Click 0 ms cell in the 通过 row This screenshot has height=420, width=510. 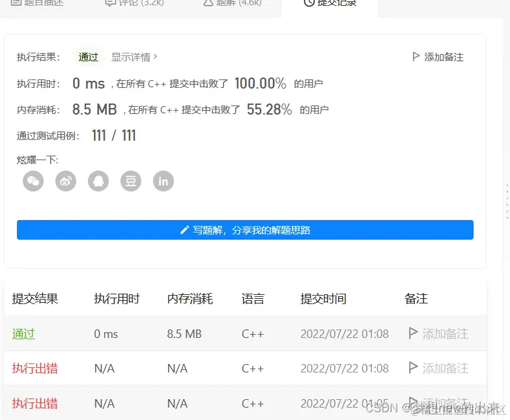(106, 334)
